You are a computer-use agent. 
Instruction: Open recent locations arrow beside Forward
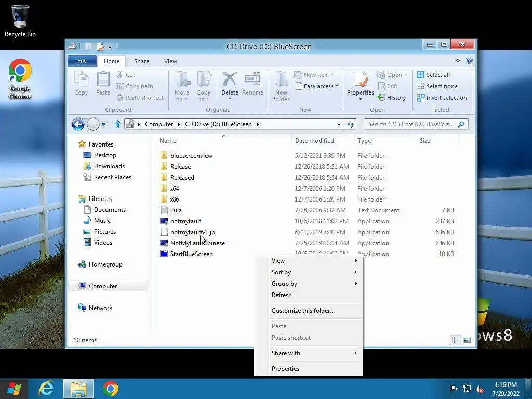104,125
